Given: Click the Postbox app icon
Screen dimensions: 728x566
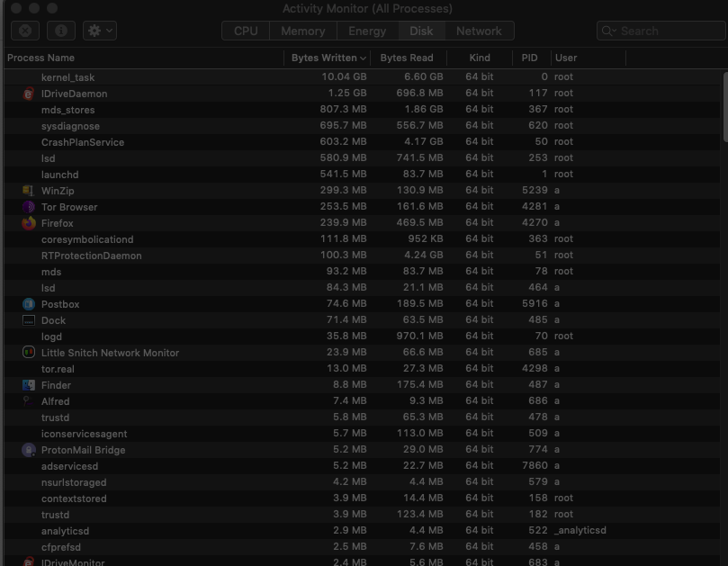Looking at the screenshot, I should click(x=28, y=304).
